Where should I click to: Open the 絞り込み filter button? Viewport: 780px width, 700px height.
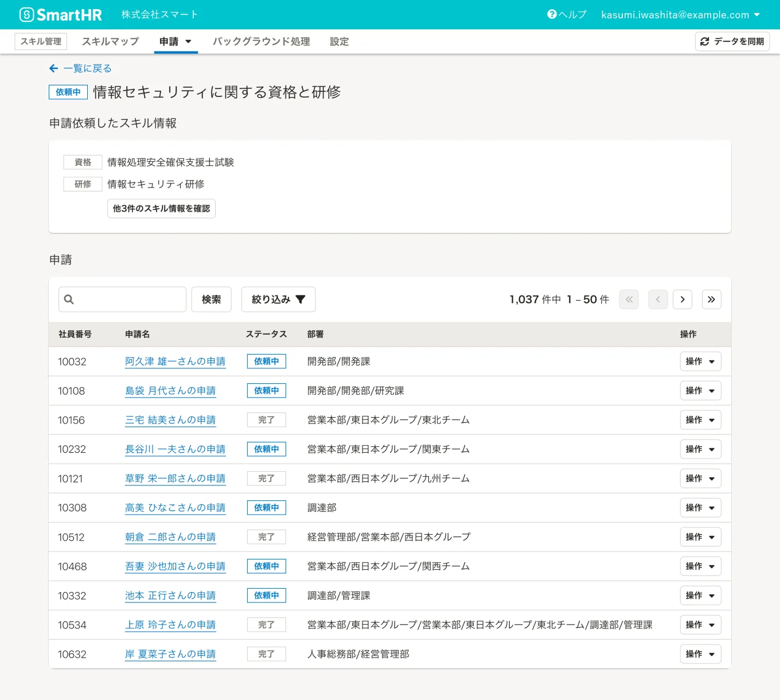(278, 300)
